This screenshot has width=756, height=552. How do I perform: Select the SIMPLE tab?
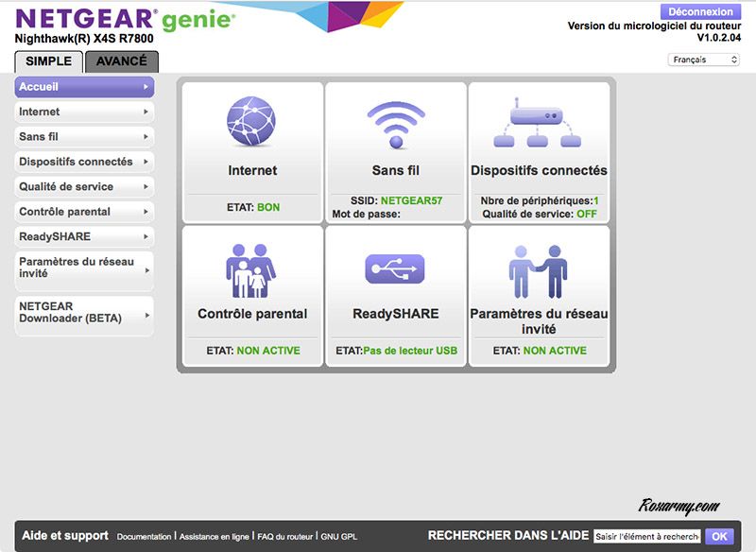(x=48, y=61)
